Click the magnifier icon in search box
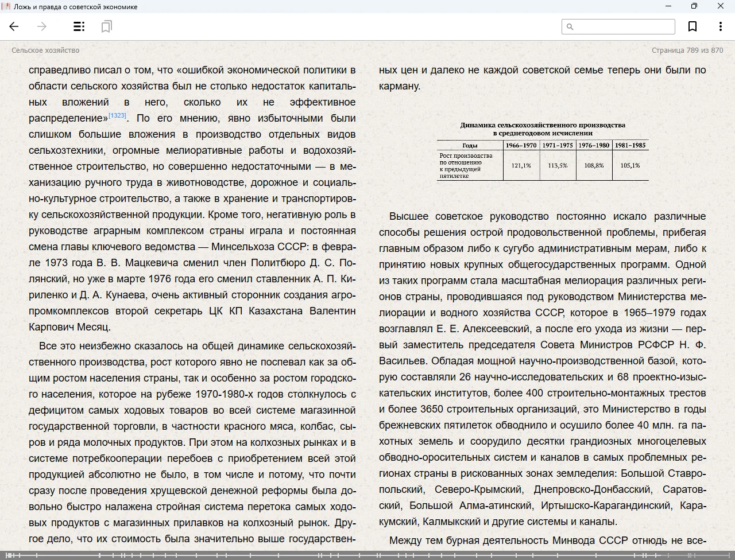735x560 pixels. pyautogui.click(x=570, y=26)
